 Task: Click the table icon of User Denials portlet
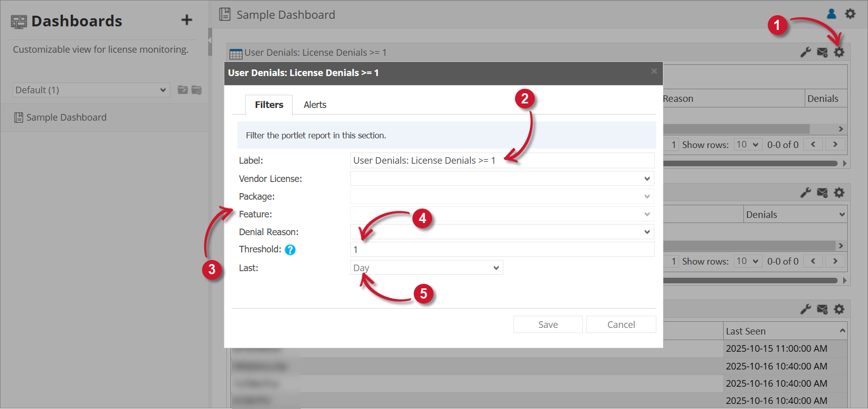tap(236, 54)
